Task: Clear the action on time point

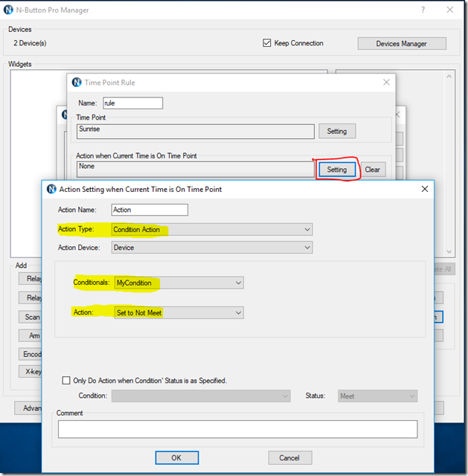Action: [x=373, y=170]
